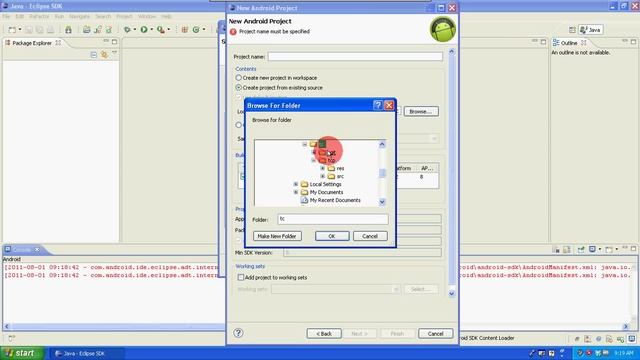The height and width of the screenshot is (360, 640).
Task: Click the Console scroll lock icon
Action: [567, 249]
